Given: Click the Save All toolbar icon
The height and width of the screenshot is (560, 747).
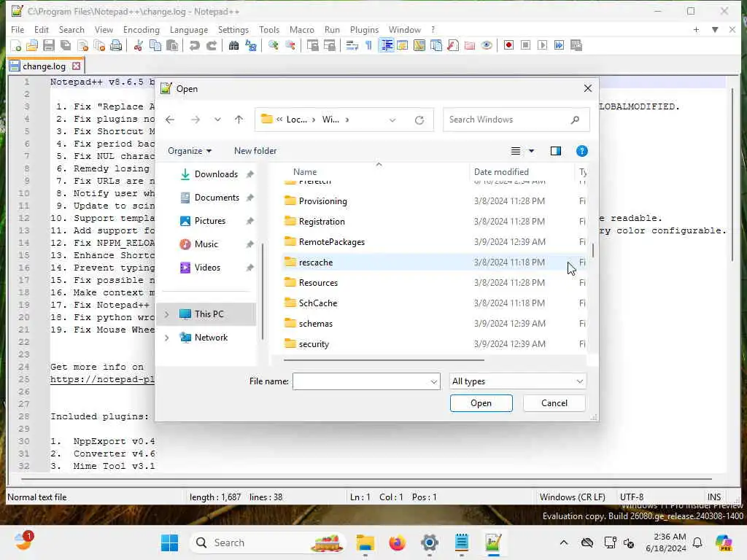Looking at the screenshot, I should coord(66,46).
